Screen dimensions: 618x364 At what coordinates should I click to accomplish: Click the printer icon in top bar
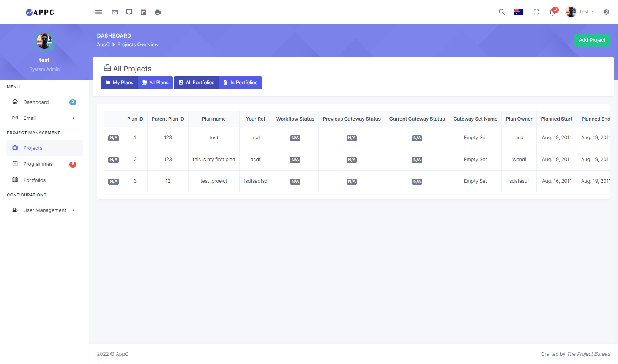pos(158,12)
